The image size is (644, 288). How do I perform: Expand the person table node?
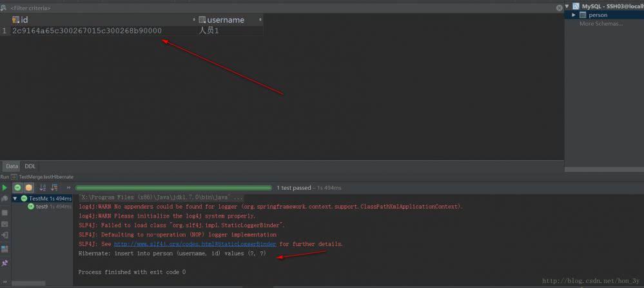click(574, 15)
